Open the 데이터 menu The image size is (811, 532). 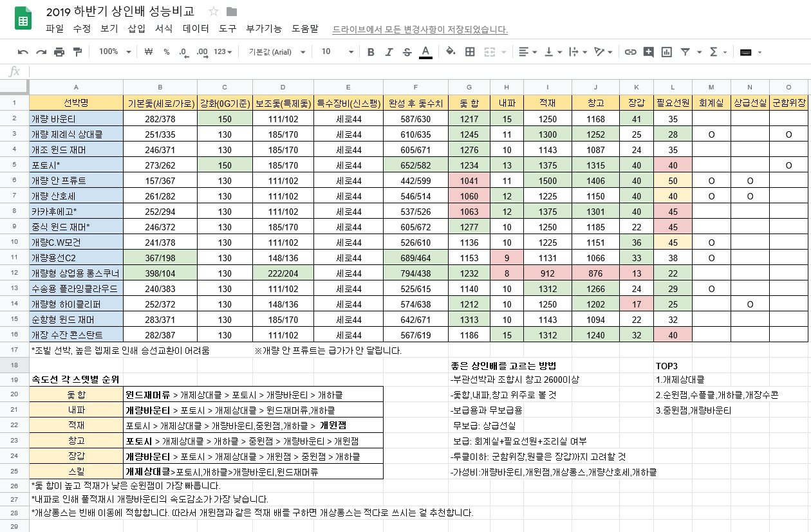196,29
